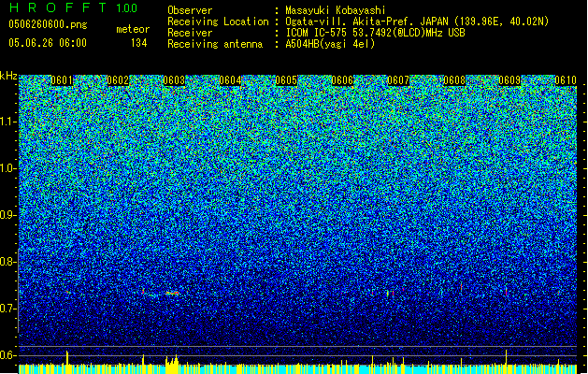Click the 'Receiving Location' field label
The width and height of the screenshot is (588, 374).
218,22
